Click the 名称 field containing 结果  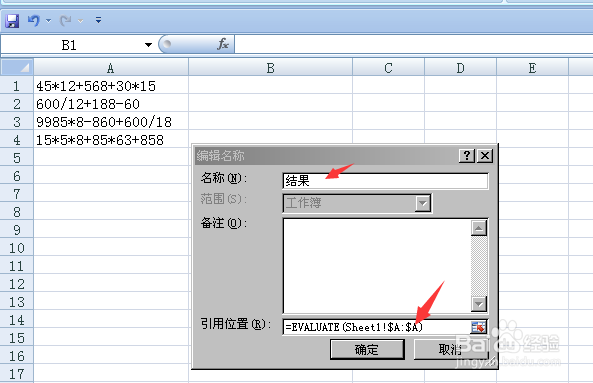pos(385,181)
